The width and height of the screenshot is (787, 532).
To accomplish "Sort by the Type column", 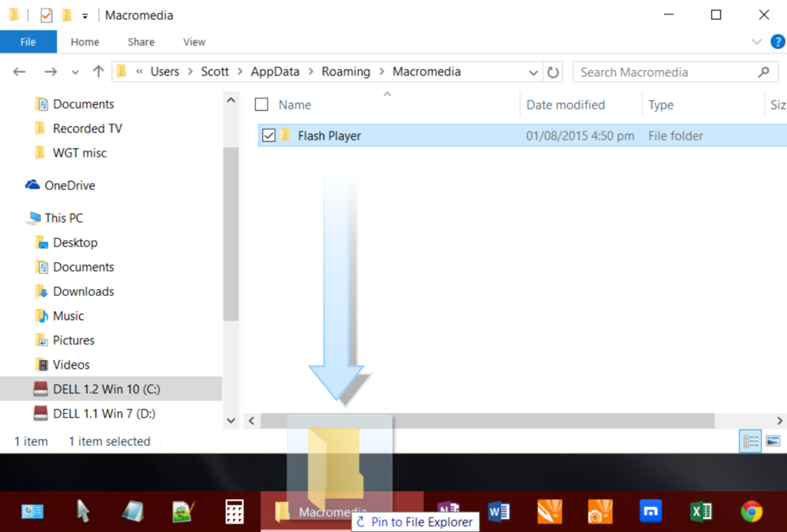I will tap(660, 105).
